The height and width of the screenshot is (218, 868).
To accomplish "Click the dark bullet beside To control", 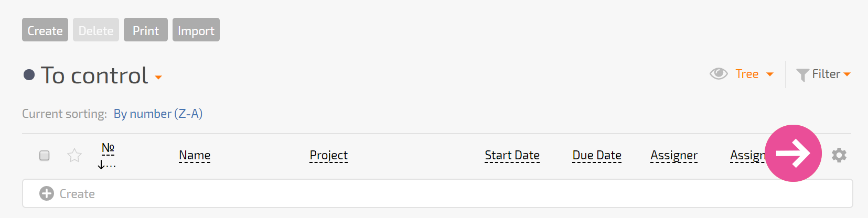I will [29, 75].
